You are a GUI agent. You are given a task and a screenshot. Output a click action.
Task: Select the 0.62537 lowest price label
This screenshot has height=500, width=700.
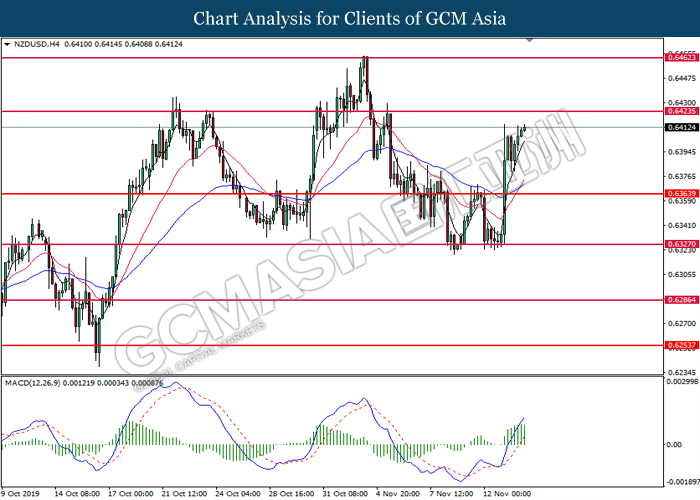pos(681,346)
